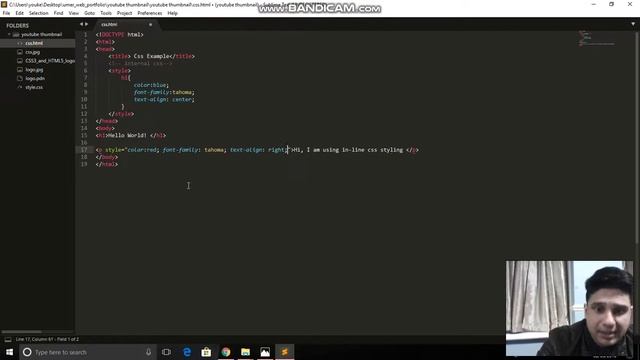The image size is (640, 360).
Task: Click text-align: center declaration
Action: pyautogui.click(x=164, y=99)
